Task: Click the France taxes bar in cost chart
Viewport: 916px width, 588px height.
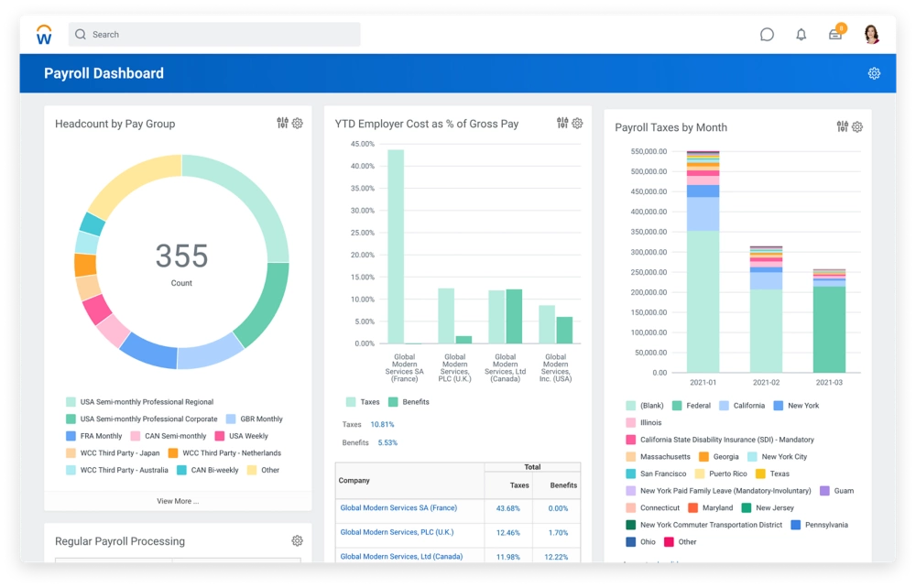Action: (x=396, y=246)
